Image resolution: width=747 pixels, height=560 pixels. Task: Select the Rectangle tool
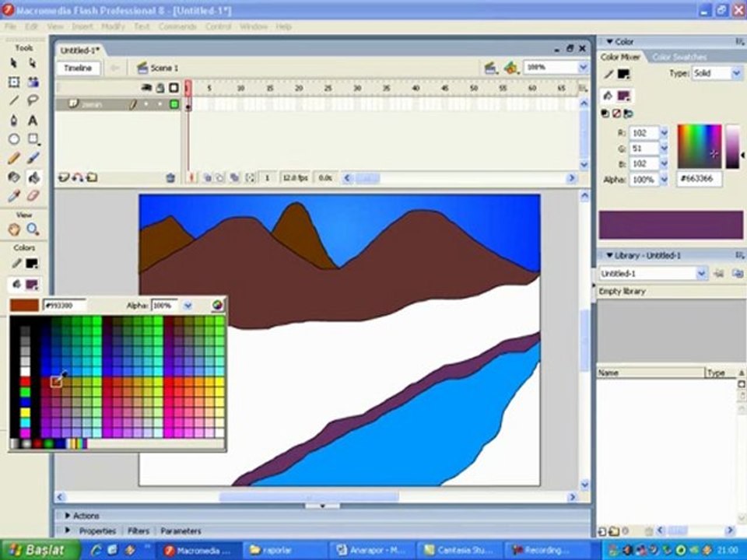coord(33,139)
